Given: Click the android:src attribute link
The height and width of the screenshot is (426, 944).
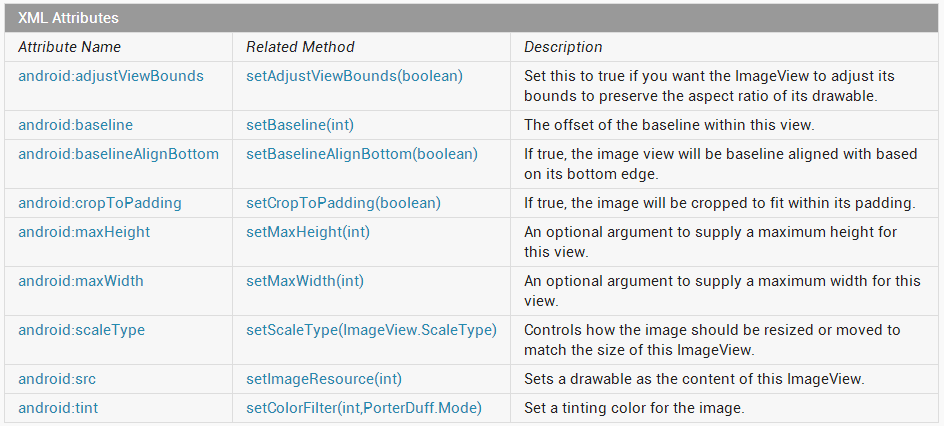Looking at the screenshot, I should click(57, 379).
